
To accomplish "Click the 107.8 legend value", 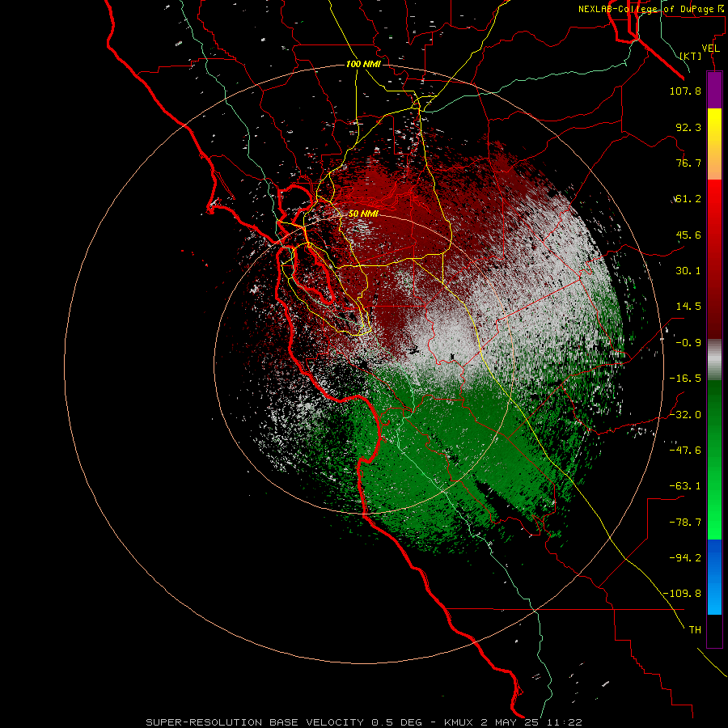I will pos(685,91).
